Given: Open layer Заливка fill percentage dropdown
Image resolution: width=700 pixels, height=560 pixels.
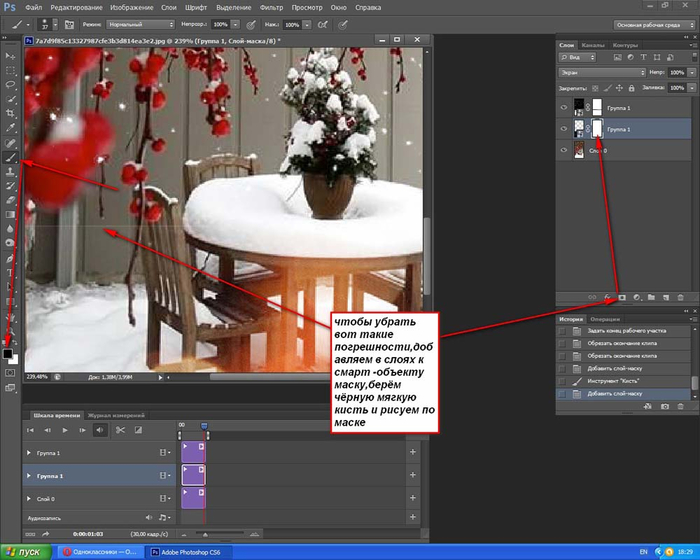Looking at the screenshot, I should pyautogui.click(x=692, y=88).
